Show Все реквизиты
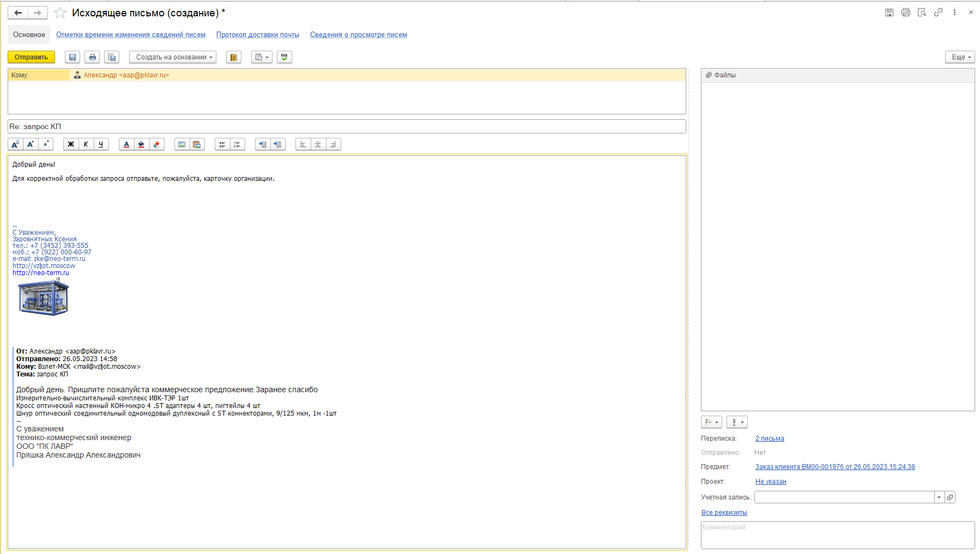Image resolution: width=980 pixels, height=554 pixels. [x=724, y=513]
